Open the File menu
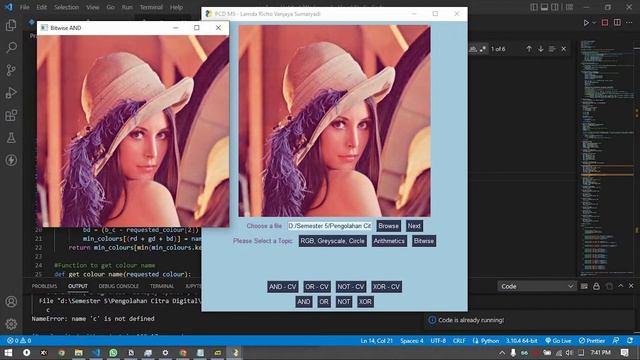 point(24,7)
